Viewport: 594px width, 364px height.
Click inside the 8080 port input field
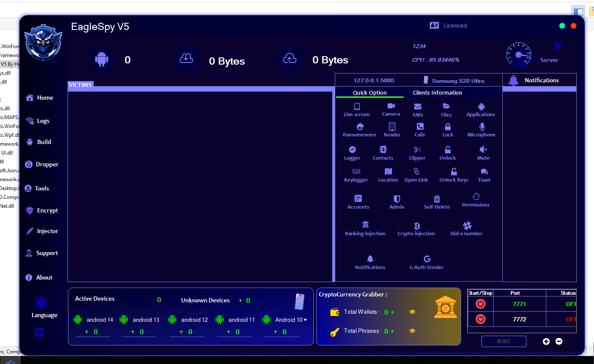click(504, 341)
